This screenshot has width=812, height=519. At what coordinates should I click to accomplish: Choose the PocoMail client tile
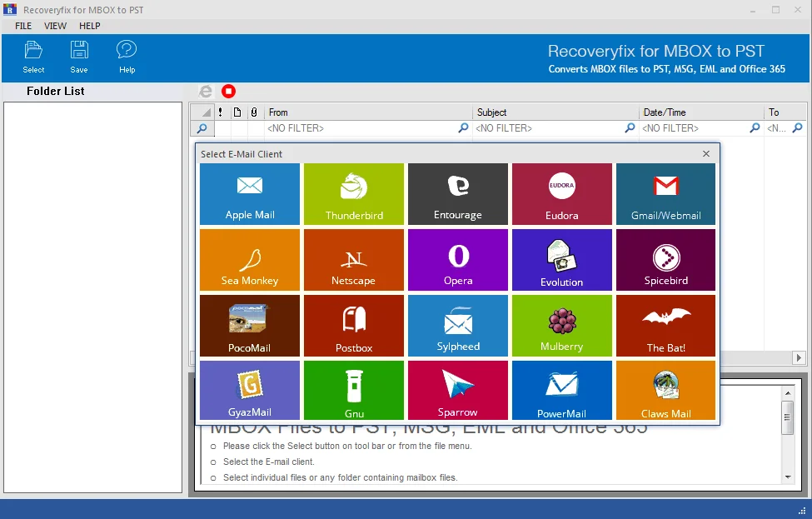pos(250,326)
